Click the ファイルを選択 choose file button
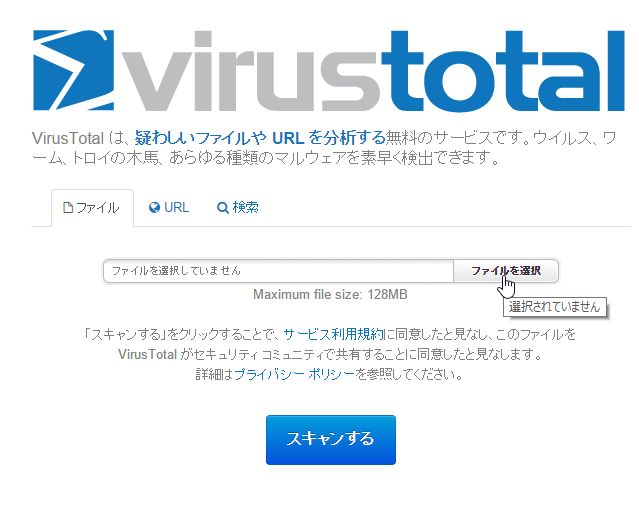Image resolution: width=639 pixels, height=508 pixels. pos(506,270)
